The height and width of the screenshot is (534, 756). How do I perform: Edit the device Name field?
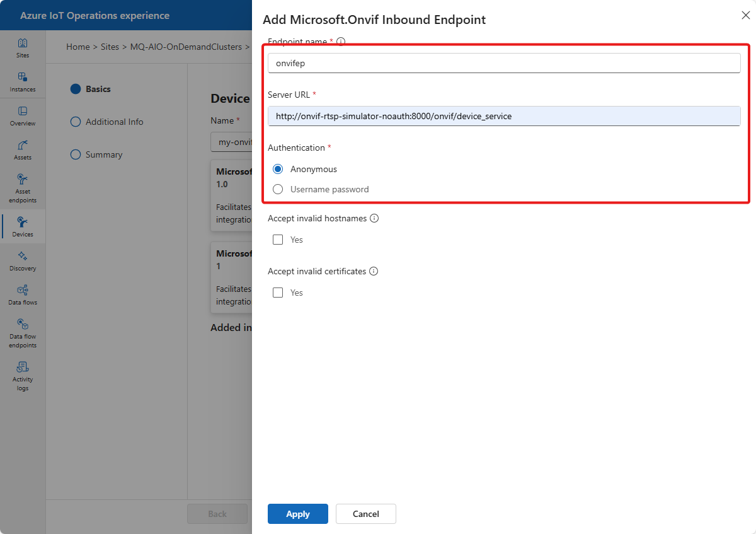[x=232, y=142]
